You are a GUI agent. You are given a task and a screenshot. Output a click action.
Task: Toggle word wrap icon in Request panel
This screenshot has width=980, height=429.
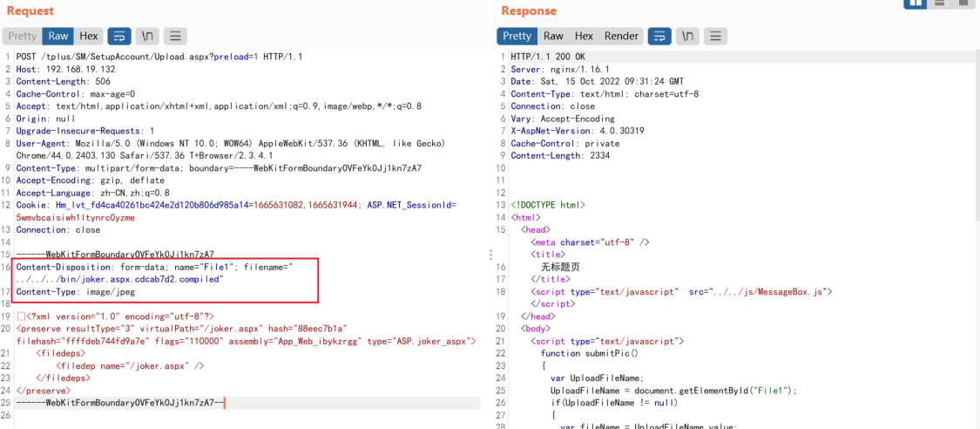(119, 37)
